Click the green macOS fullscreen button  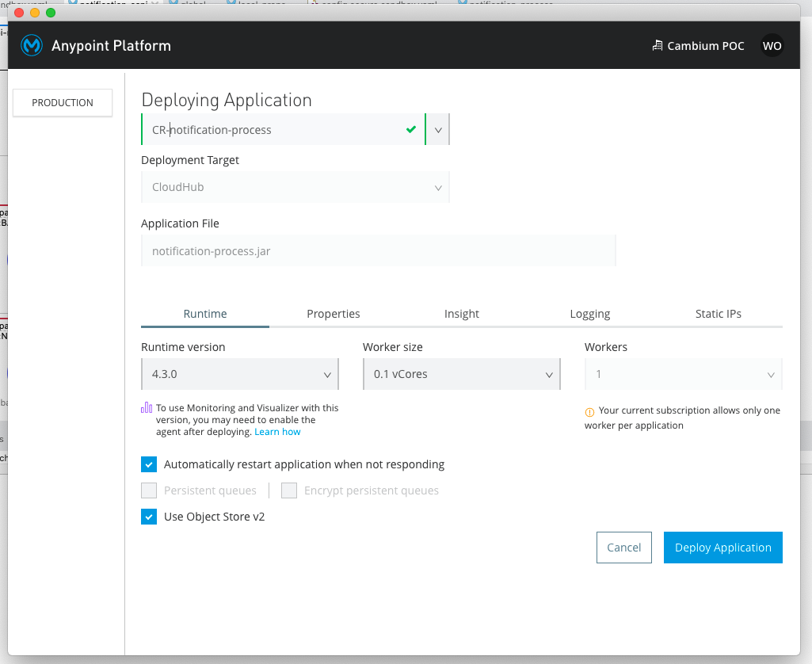click(x=51, y=13)
